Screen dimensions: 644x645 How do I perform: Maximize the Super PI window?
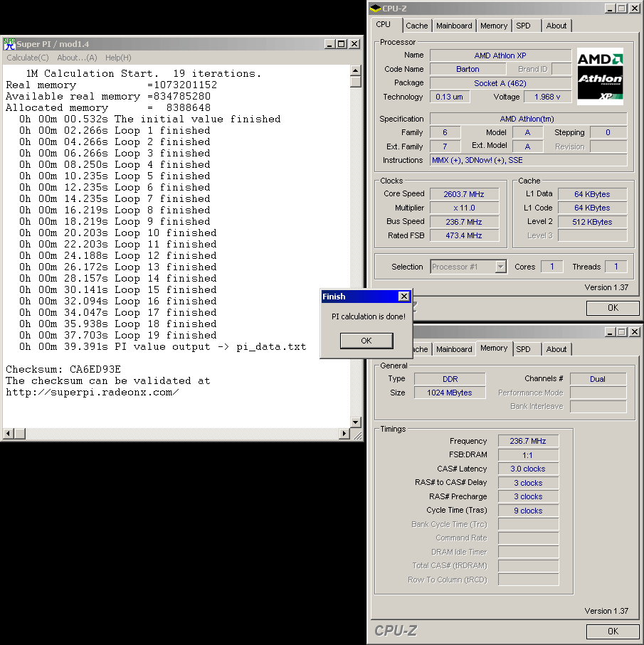(342, 44)
